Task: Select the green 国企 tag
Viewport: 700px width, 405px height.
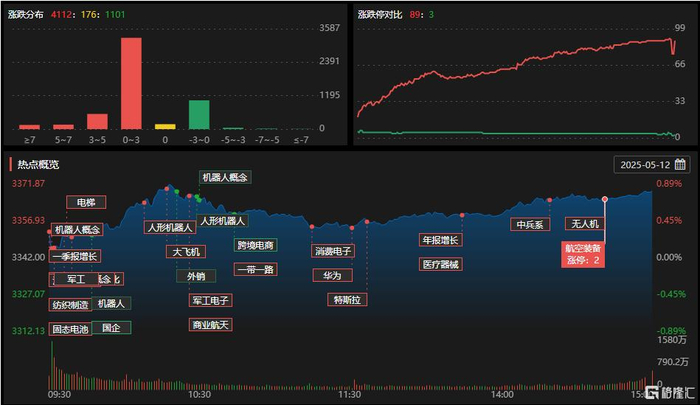Action: tap(111, 328)
